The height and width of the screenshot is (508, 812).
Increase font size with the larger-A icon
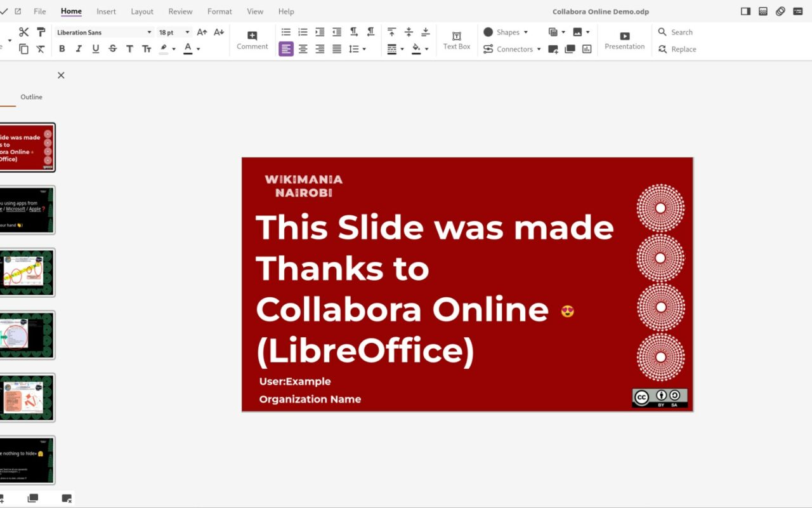click(x=202, y=32)
